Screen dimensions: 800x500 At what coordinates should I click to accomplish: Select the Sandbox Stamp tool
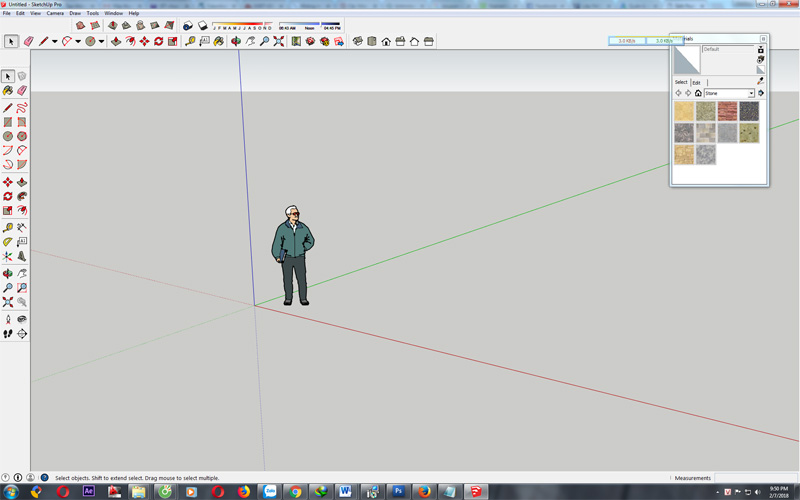127,26
